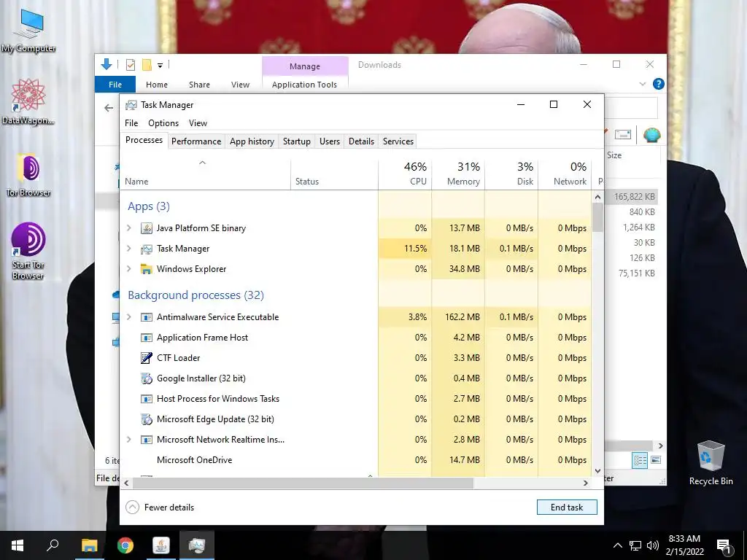This screenshot has width=747, height=560.
Task: Open the DataWagon desktop shortcut
Action: point(28,101)
